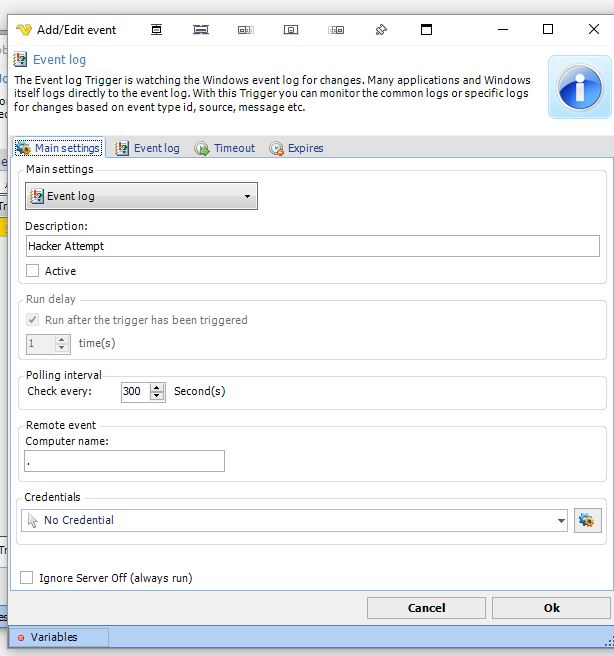This screenshot has height=656, width=614.
Task: Click the Event log header icon
Action: pyautogui.click(x=20, y=60)
